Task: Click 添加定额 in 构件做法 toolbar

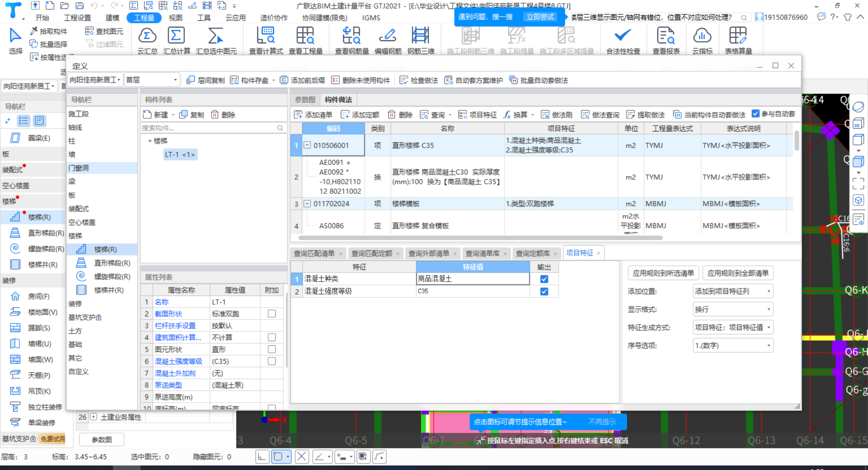Action: [360, 115]
